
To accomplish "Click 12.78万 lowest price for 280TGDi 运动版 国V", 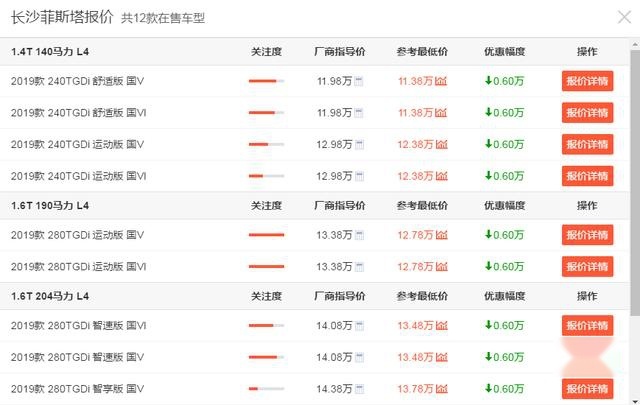I will pos(416,235).
